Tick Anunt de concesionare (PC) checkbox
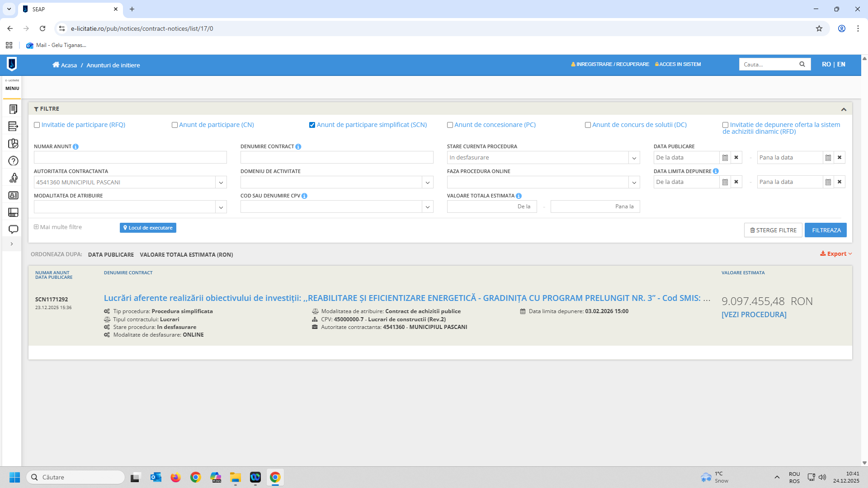The height and width of the screenshot is (488, 868). coord(450,125)
